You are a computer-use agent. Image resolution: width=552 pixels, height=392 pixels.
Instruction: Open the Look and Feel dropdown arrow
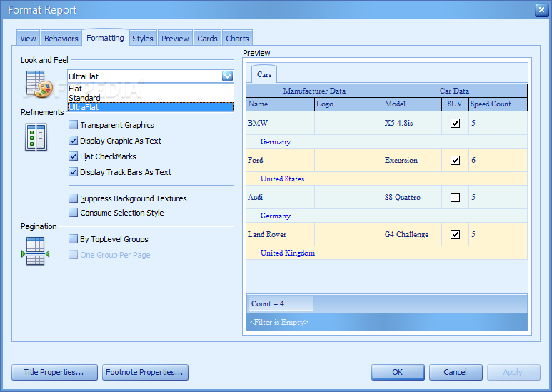click(227, 76)
